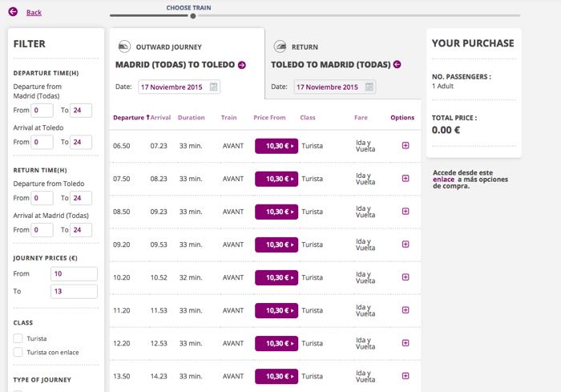The width and height of the screenshot is (561, 392).
Task: Click Arrival at Madrid From field
Action: click(42, 230)
